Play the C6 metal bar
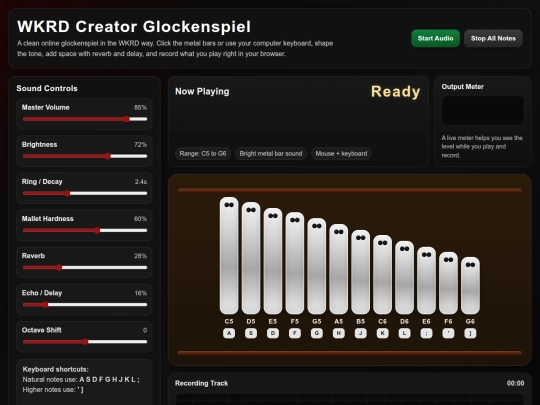The width and height of the screenshot is (540, 405). pyautogui.click(x=383, y=274)
